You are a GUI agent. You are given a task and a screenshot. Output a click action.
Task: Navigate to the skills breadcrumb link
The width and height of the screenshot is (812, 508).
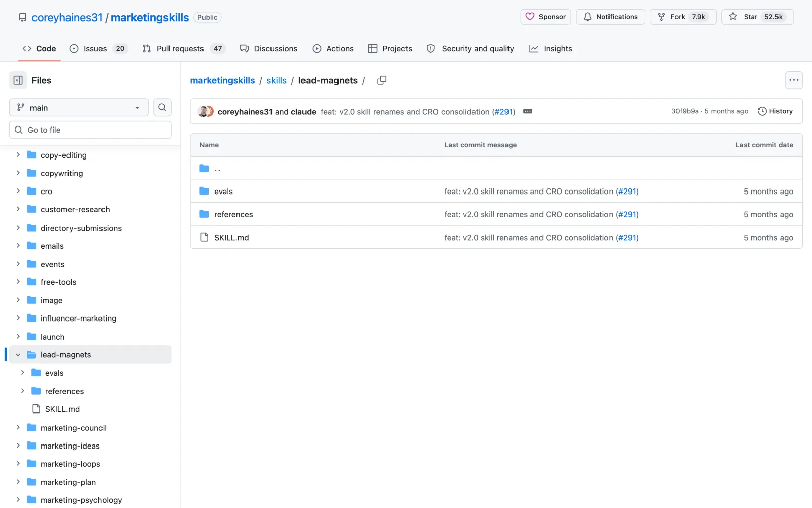point(277,80)
